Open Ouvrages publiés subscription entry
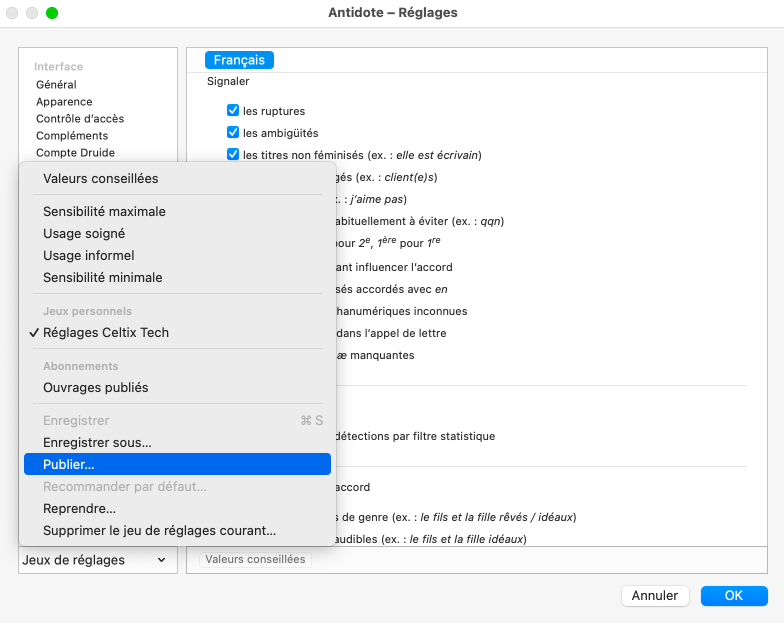This screenshot has width=784, height=623. [95, 387]
